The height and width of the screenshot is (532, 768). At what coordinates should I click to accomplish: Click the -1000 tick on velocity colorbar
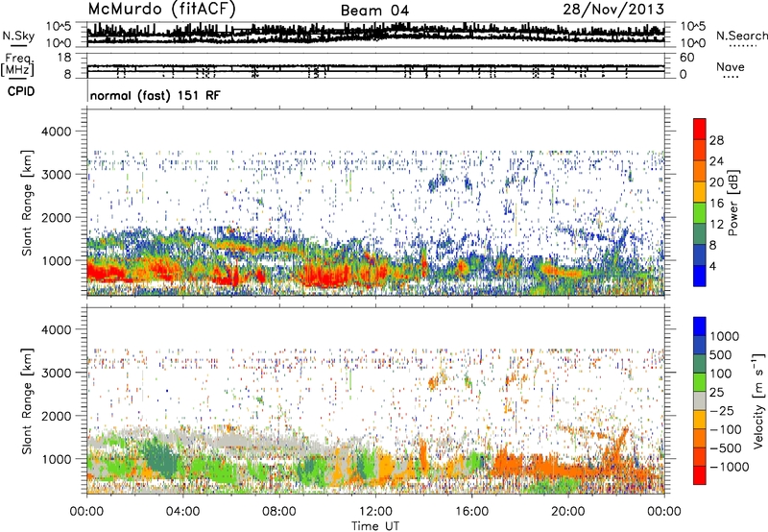click(729, 467)
